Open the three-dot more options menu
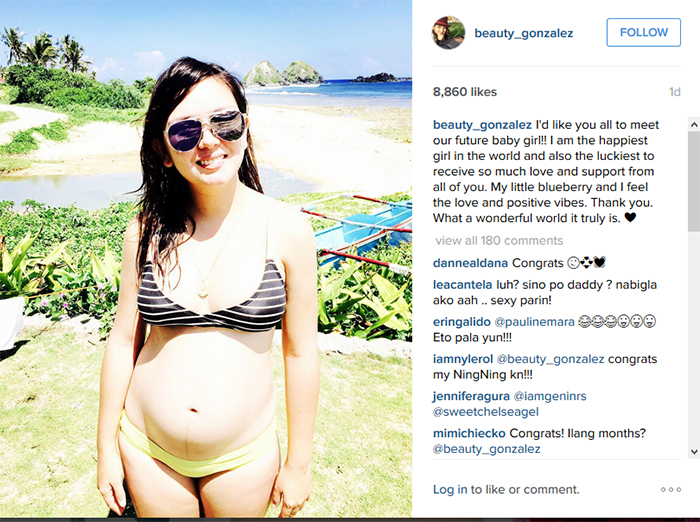 [x=671, y=489]
